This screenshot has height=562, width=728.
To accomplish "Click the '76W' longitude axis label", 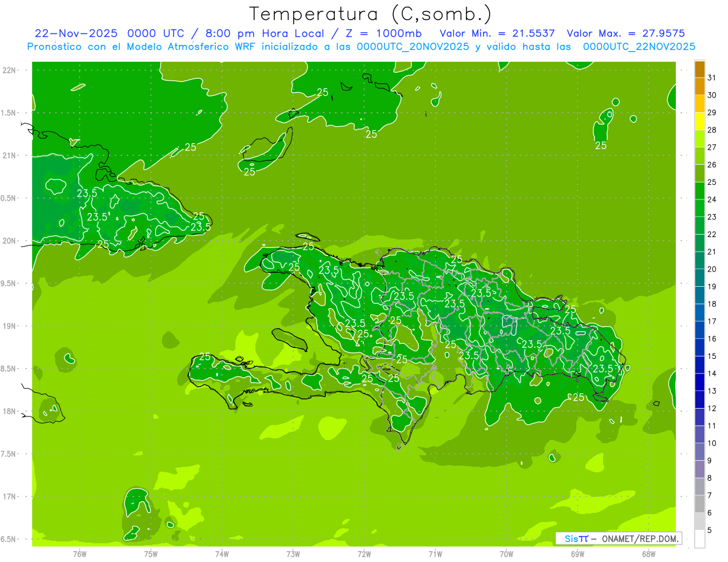I will (79, 554).
